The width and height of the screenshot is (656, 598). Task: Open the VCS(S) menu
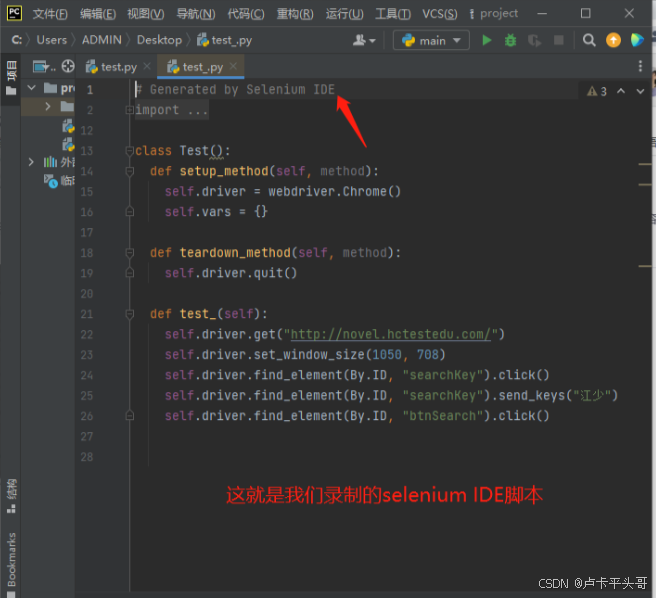coord(439,14)
